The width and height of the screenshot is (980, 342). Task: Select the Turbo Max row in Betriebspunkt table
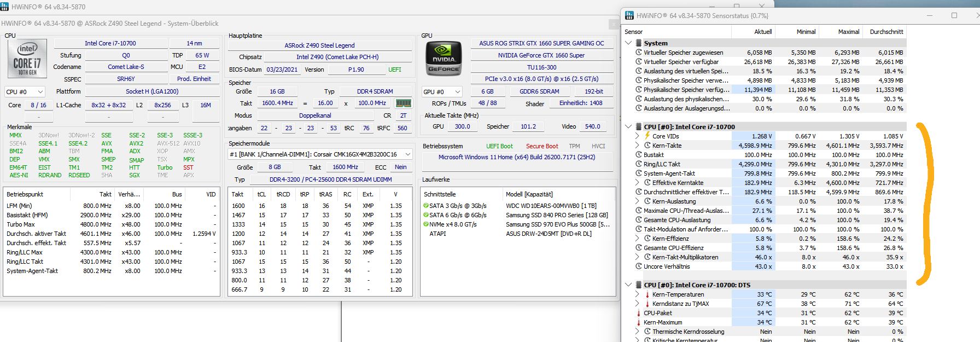[x=112, y=224]
